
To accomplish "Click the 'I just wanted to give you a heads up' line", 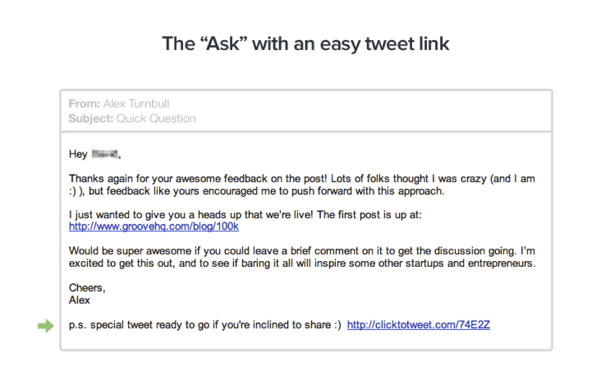I will point(245,215).
